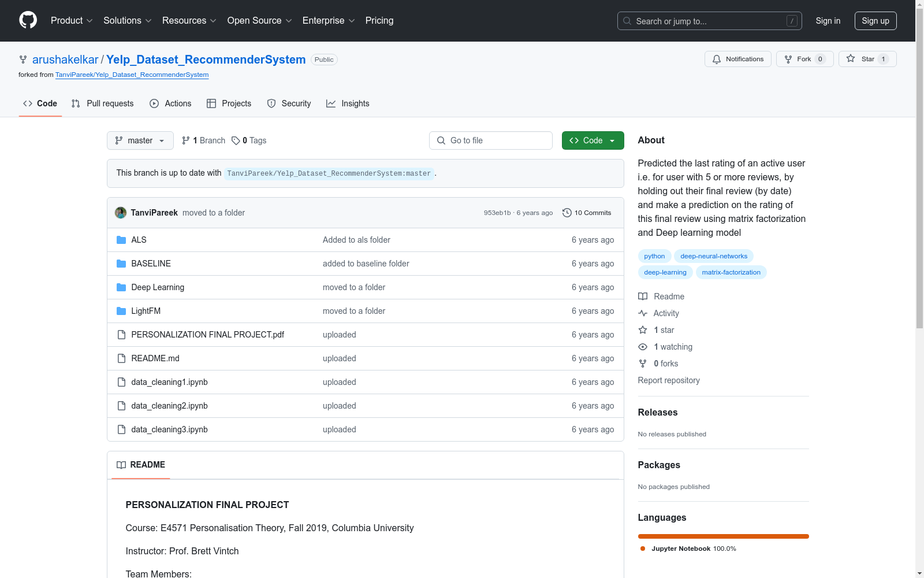924x578 pixels.
Task: Click the LightFM folder icon
Action: pyautogui.click(x=121, y=311)
